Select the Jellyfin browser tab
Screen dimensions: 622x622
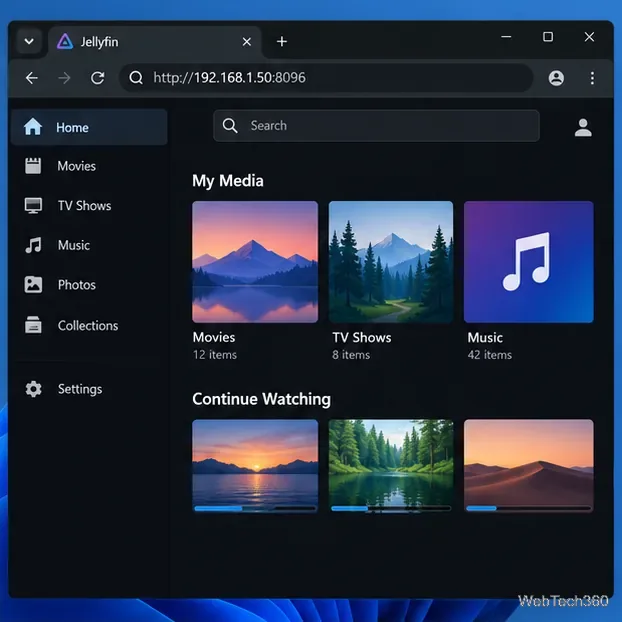click(155, 42)
